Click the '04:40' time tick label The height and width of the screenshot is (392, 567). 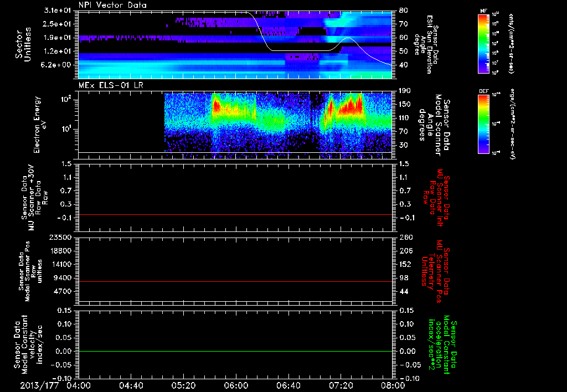click(x=131, y=385)
